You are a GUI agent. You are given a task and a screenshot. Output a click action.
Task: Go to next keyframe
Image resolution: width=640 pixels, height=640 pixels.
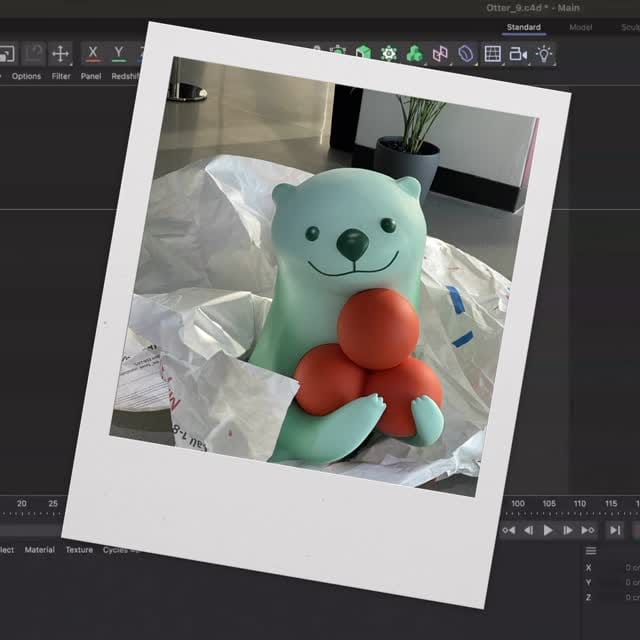tap(587, 530)
